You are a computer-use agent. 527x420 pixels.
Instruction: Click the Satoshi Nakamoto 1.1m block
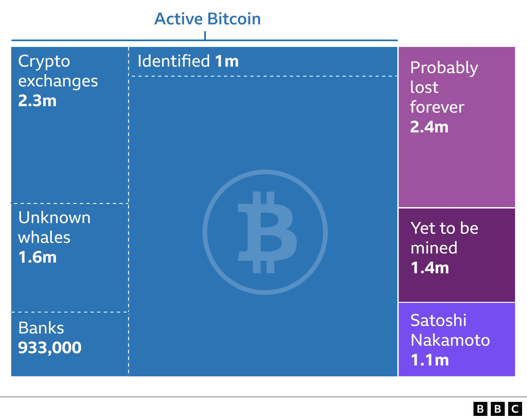point(457,340)
